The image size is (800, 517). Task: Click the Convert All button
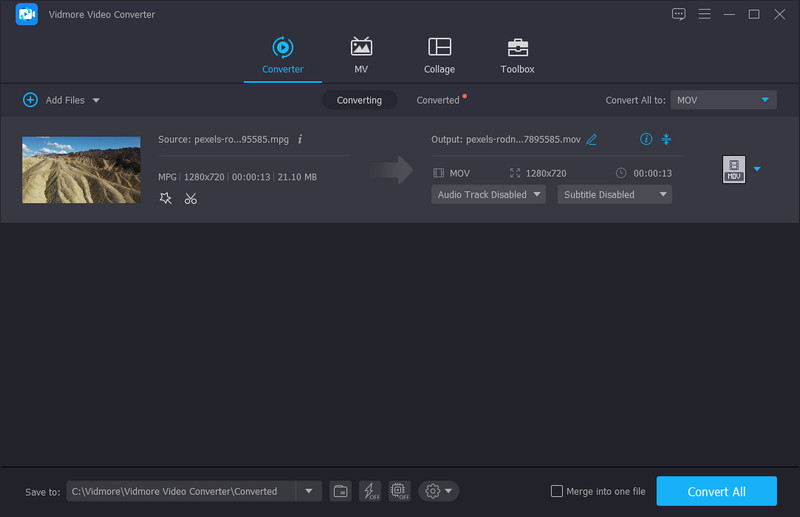(x=716, y=491)
